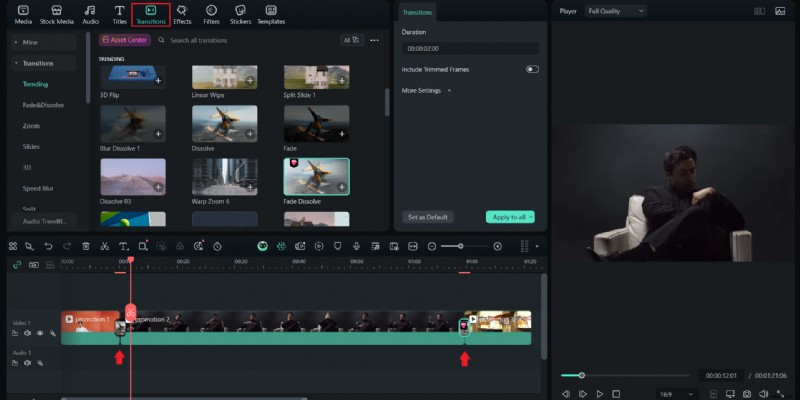Hide Video 1 track with eye icon
Image resolution: width=800 pixels, height=400 pixels.
point(39,333)
